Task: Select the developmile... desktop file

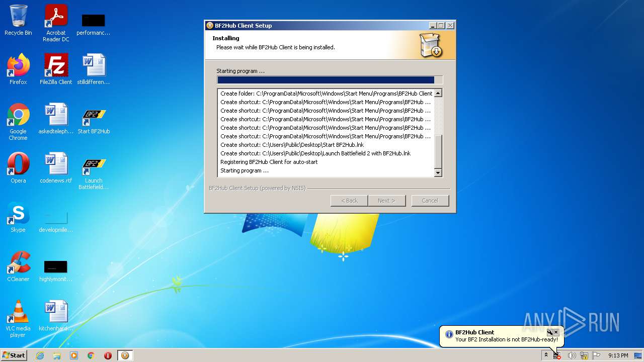Action: click(x=56, y=221)
